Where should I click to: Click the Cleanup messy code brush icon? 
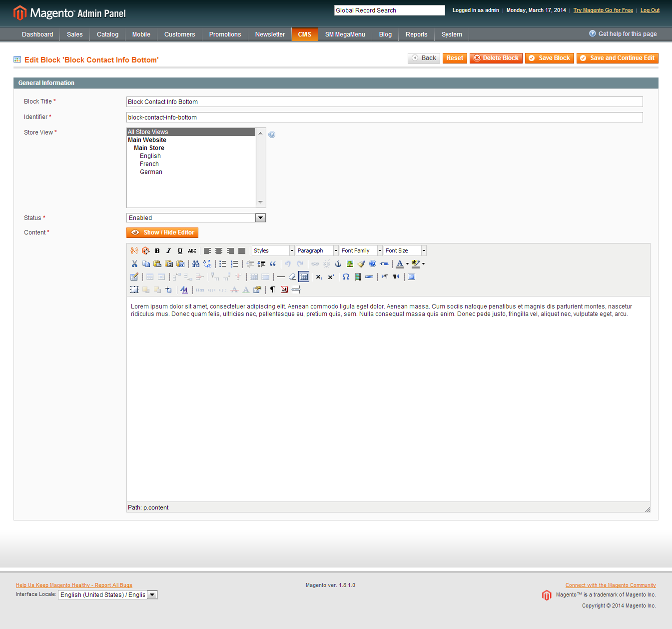pos(361,263)
